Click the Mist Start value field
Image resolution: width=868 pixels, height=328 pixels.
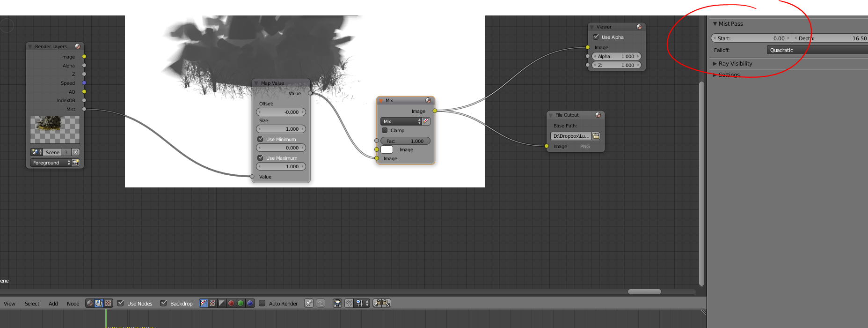(x=751, y=38)
